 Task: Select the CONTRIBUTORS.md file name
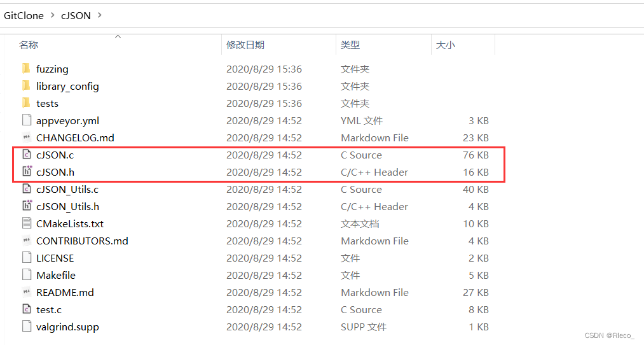coord(82,241)
